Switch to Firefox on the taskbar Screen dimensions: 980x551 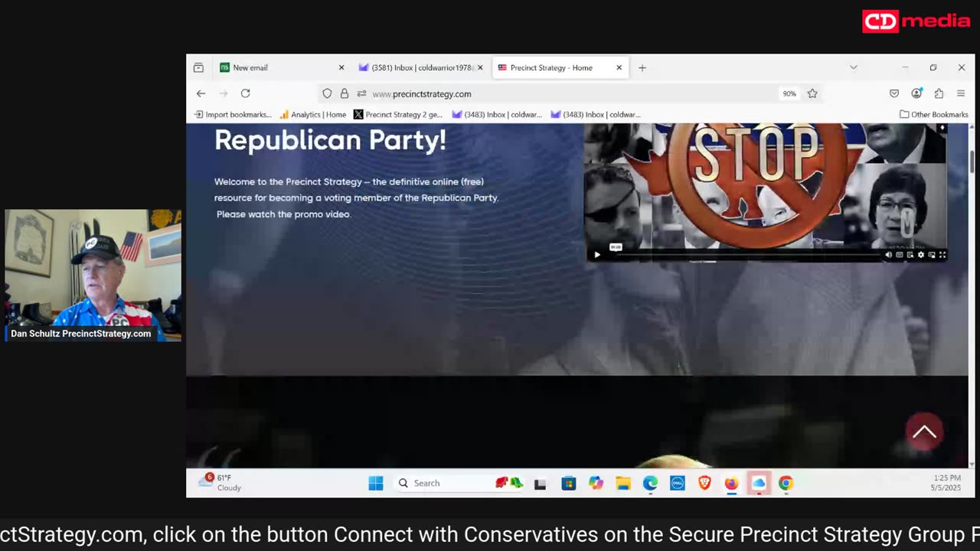click(x=731, y=483)
